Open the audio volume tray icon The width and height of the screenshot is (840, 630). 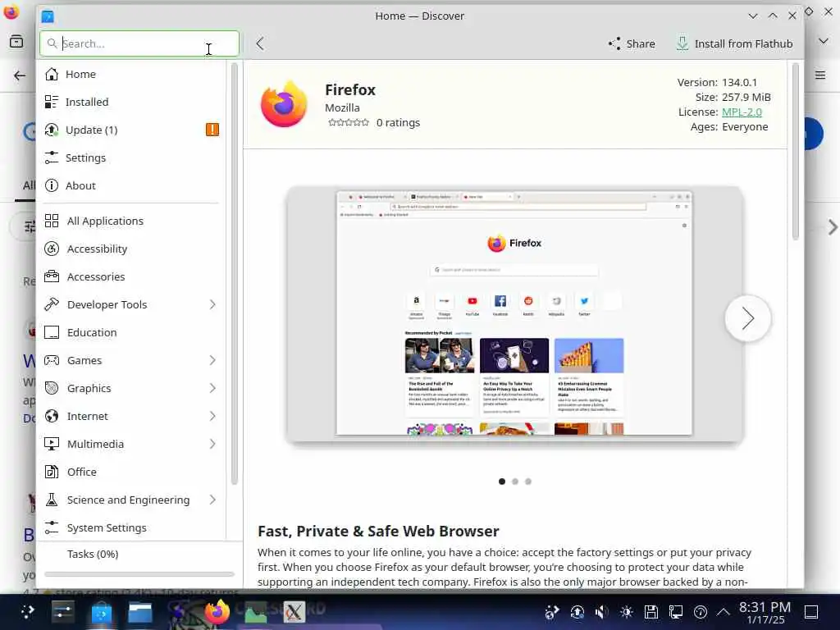(x=601, y=612)
